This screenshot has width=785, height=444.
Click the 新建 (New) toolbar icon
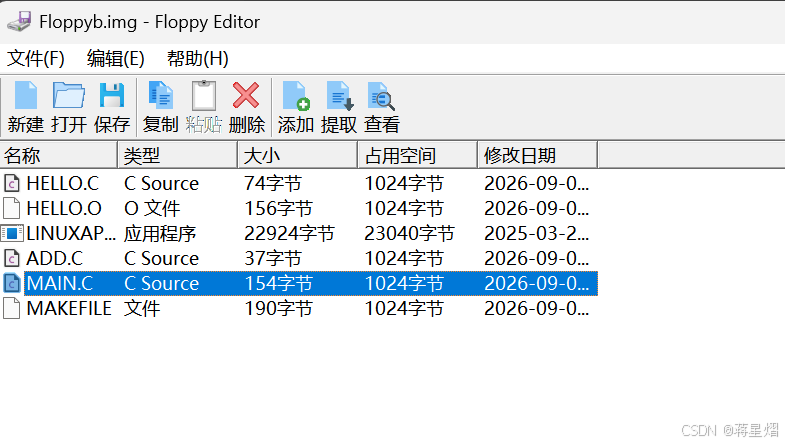(x=26, y=95)
